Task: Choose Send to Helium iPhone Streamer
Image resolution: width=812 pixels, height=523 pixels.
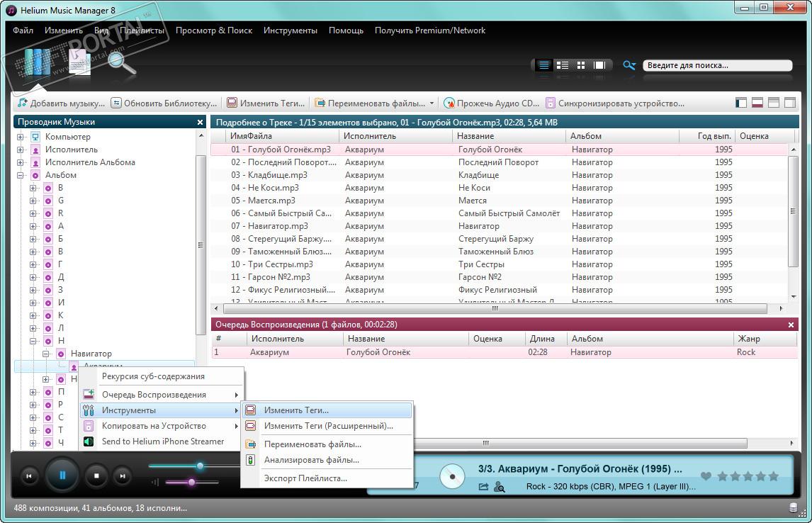Action: coord(162,442)
